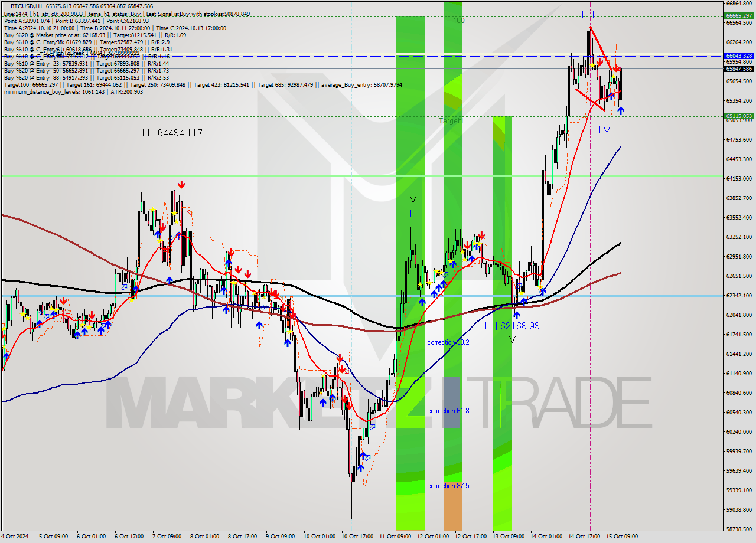Viewport: 756px width, 543px height.
Task: Click the 66864.880 price axis label
Action: [738, 4]
